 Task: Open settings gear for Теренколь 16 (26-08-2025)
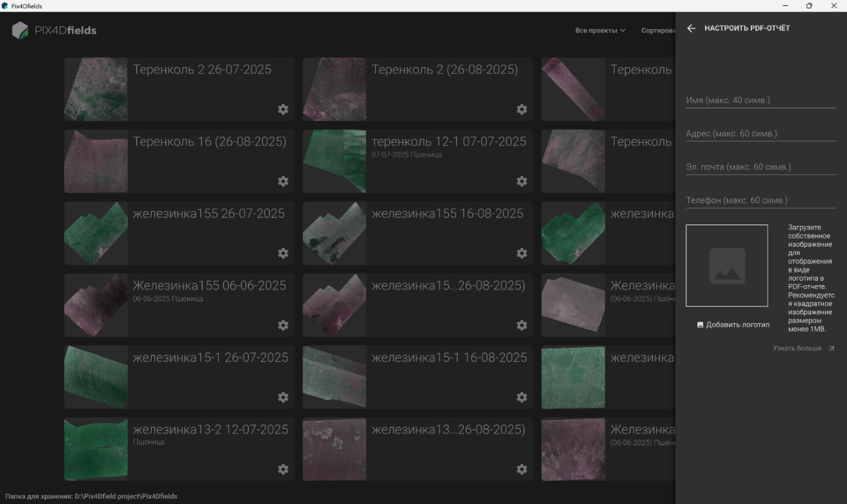click(283, 181)
